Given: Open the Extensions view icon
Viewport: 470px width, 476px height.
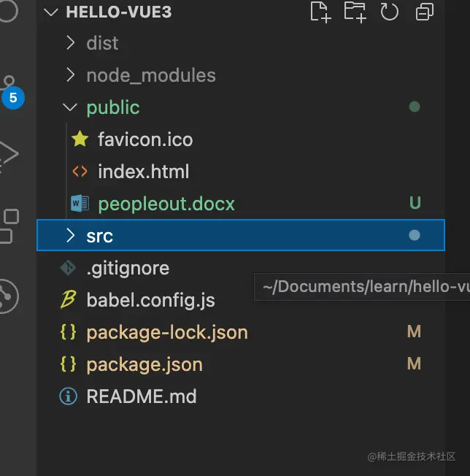Looking at the screenshot, I should click(9, 226).
